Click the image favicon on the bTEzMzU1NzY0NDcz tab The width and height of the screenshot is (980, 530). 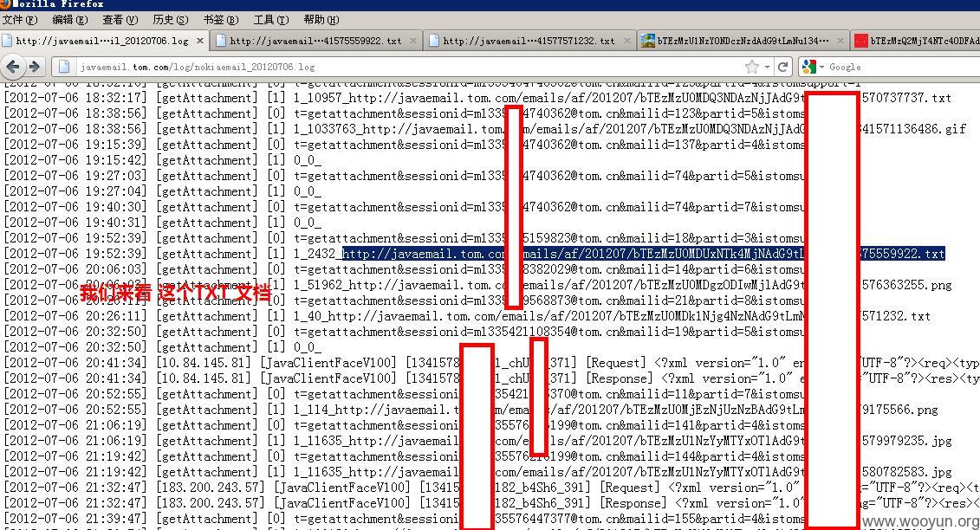tap(648, 41)
